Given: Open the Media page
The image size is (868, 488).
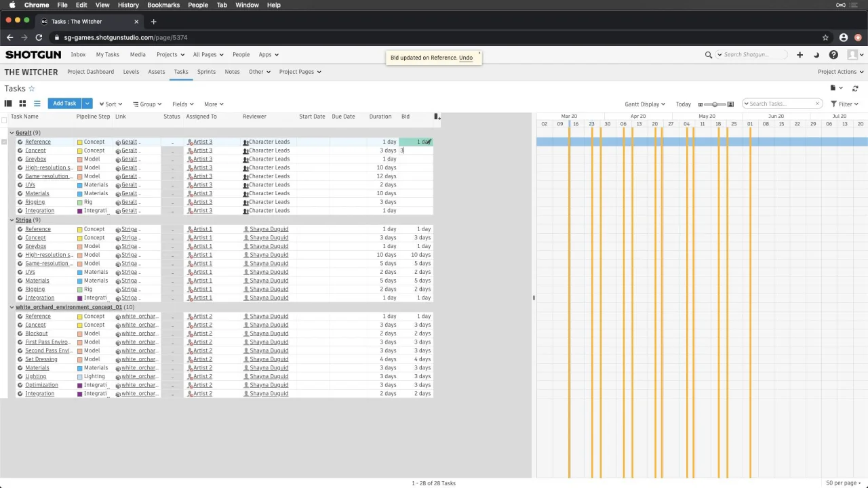Looking at the screenshot, I should tap(138, 55).
